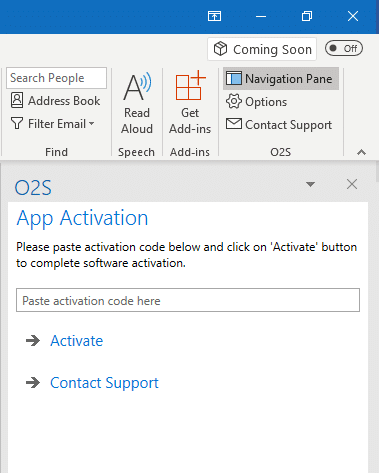Toggle the Coming Soon Off switch
The height and width of the screenshot is (473, 379).
344,49
